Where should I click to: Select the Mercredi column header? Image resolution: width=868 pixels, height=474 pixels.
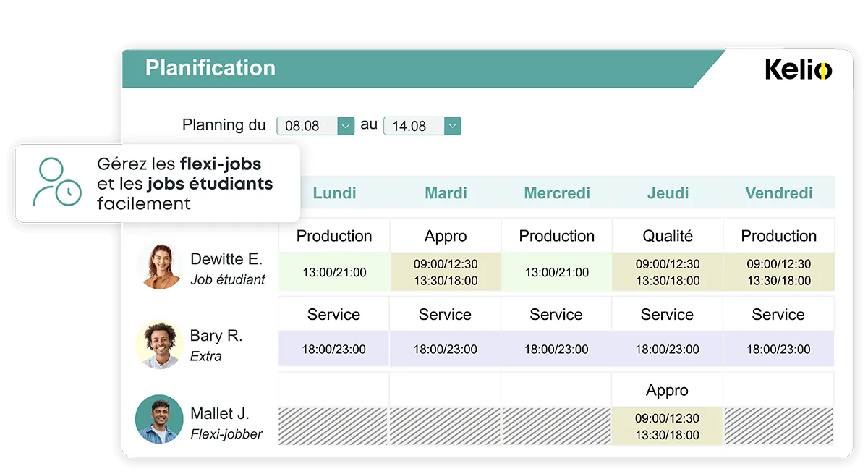click(x=557, y=193)
